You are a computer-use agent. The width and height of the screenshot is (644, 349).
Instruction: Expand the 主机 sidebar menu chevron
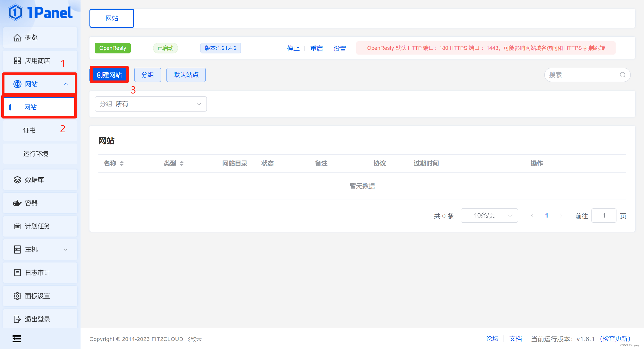(x=66, y=249)
